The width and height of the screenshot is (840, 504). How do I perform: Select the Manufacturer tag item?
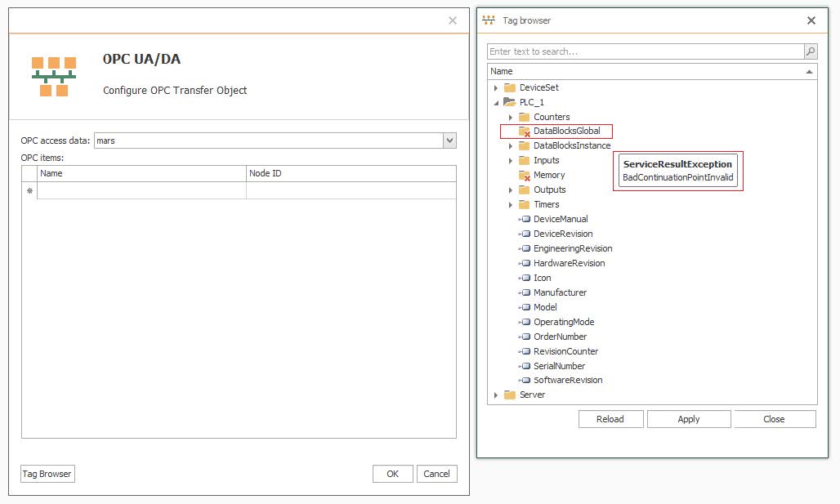tap(560, 292)
